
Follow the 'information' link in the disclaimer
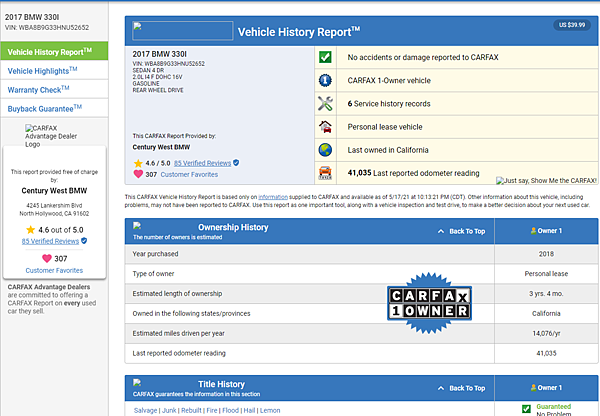(273, 197)
